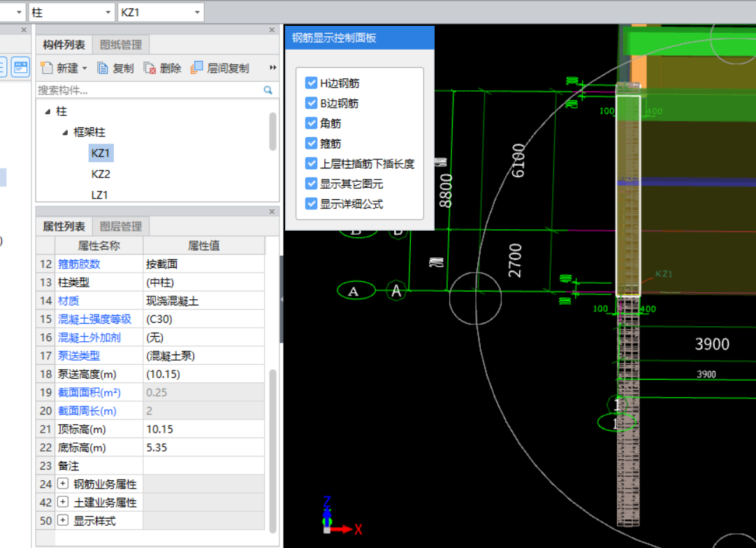This screenshot has height=548, width=756.
Task: Click the (C30) concrete grade value
Action: pyautogui.click(x=204, y=319)
